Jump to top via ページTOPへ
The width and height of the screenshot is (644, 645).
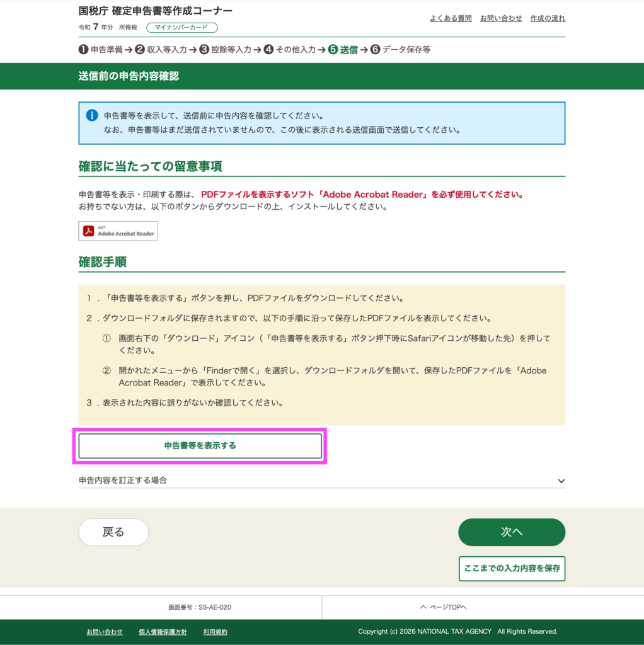pyautogui.click(x=443, y=607)
